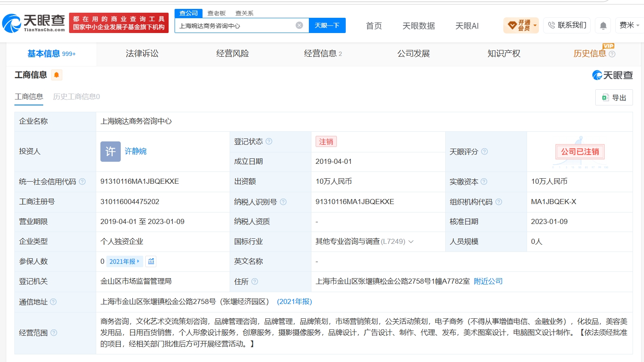Open the help icon next to 住所

coord(255,282)
